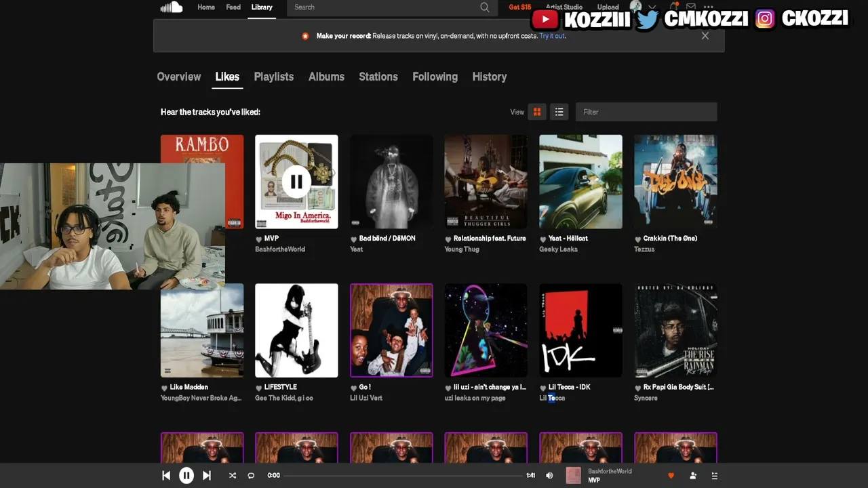
Task: Open Relationship feat. Future cover art
Action: point(486,182)
